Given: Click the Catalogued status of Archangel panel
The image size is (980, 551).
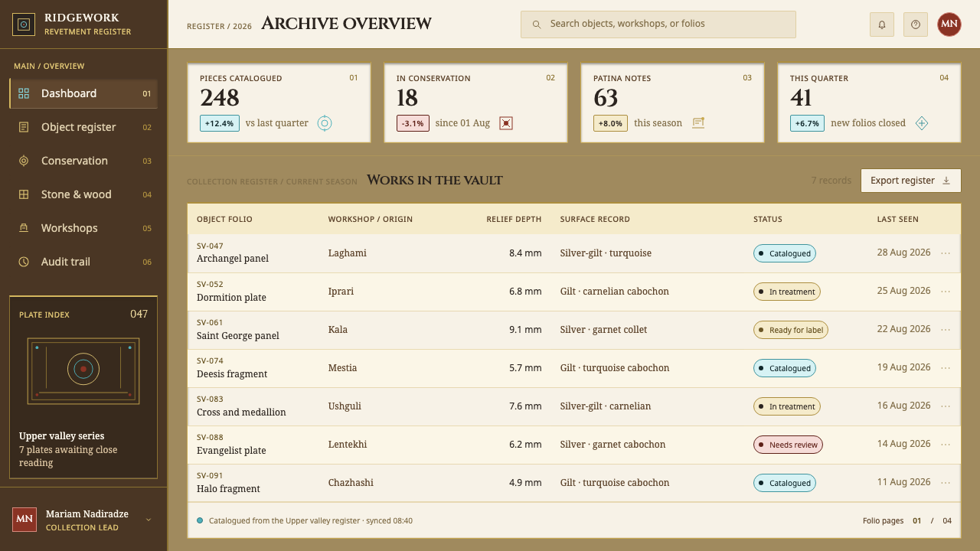Looking at the screenshot, I should [785, 253].
